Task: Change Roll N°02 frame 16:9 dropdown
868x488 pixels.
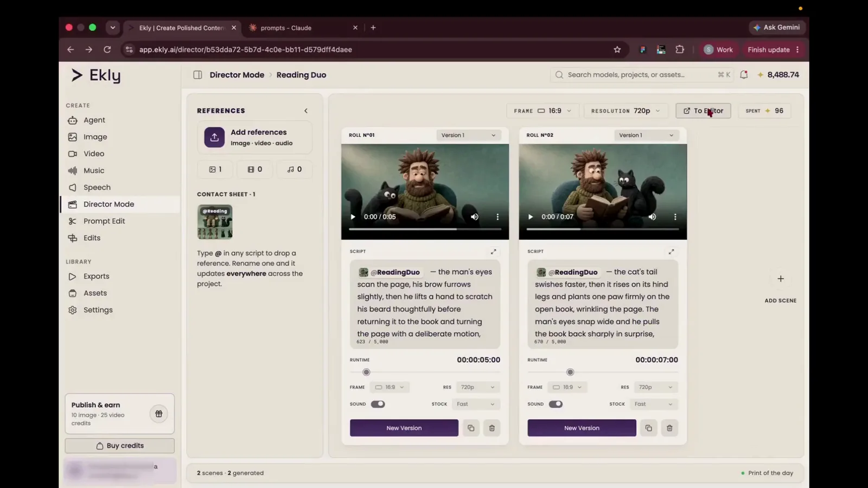Action: [567, 387]
